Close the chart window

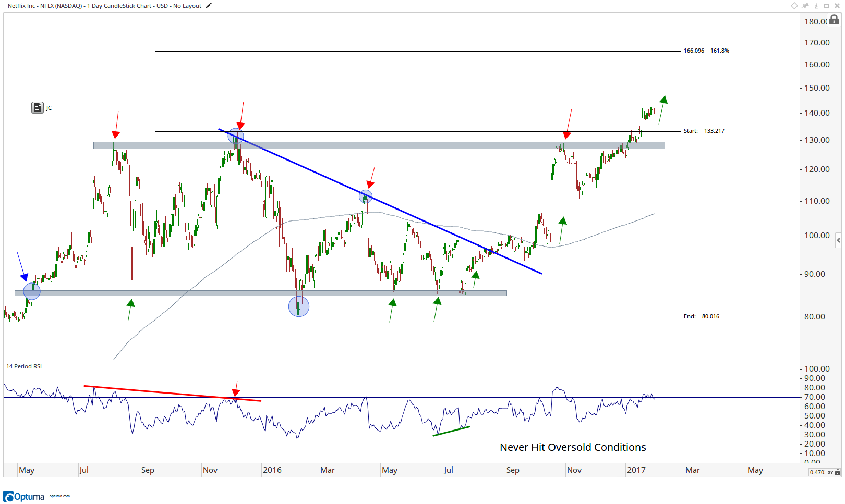tap(836, 6)
